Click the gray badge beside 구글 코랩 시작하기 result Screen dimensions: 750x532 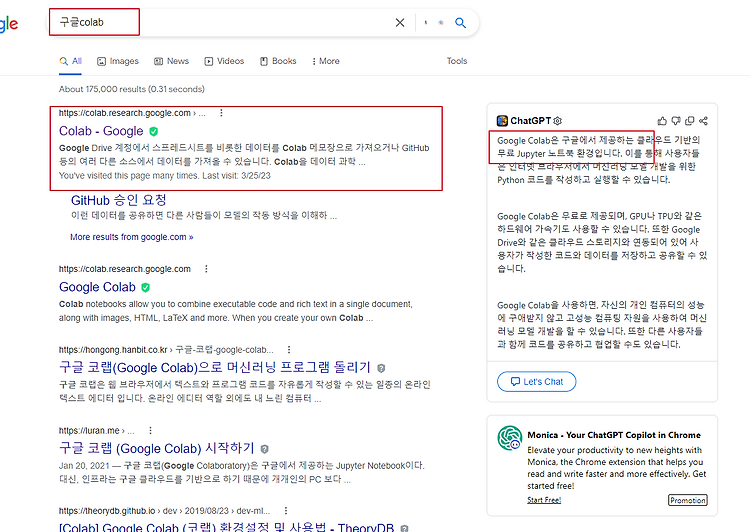click(x=265, y=449)
